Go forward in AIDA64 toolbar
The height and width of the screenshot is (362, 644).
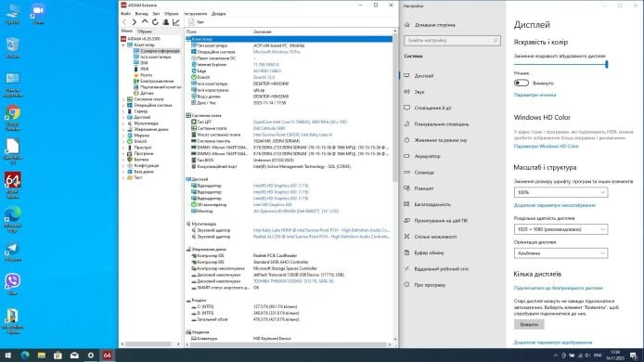coord(135,22)
